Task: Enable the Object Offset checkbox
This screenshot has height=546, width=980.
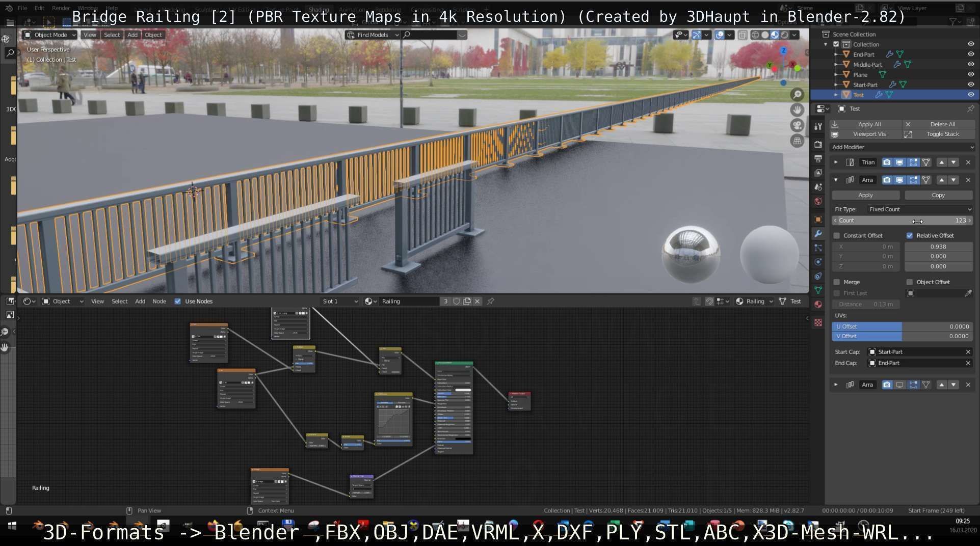Action: point(909,282)
